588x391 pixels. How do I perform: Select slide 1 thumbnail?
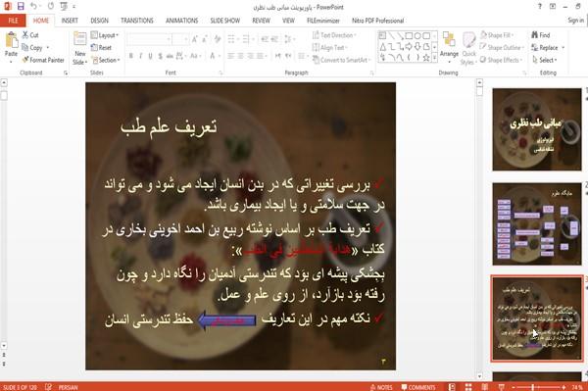click(537, 129)
